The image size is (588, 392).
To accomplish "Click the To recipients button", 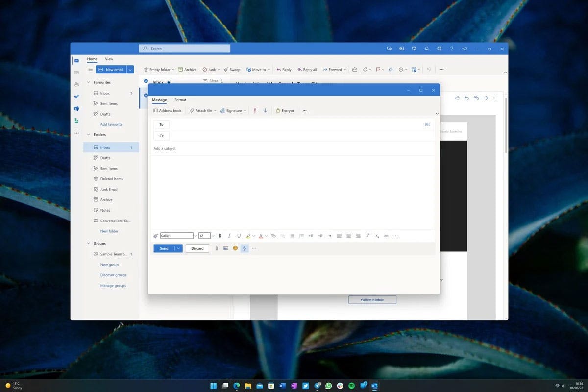I will (161, 124).
